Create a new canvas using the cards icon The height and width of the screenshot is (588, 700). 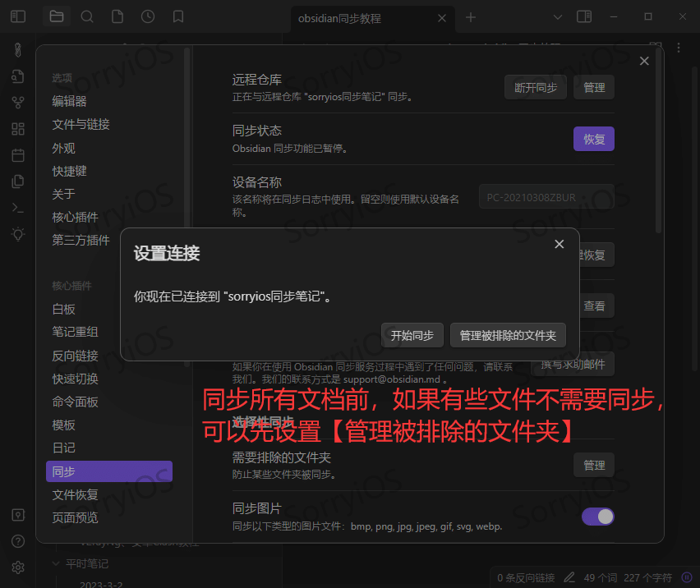pos(17,128)
